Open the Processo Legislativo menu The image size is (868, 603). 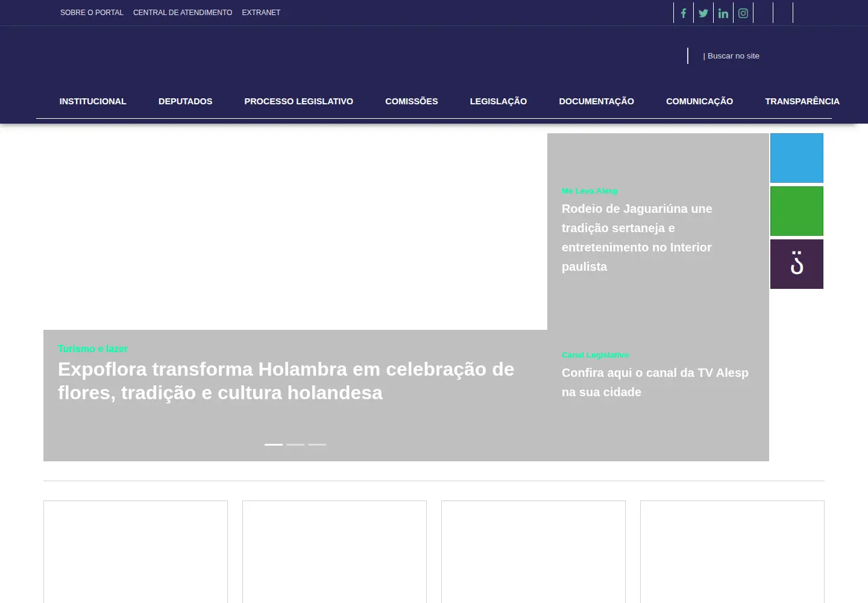298,101
